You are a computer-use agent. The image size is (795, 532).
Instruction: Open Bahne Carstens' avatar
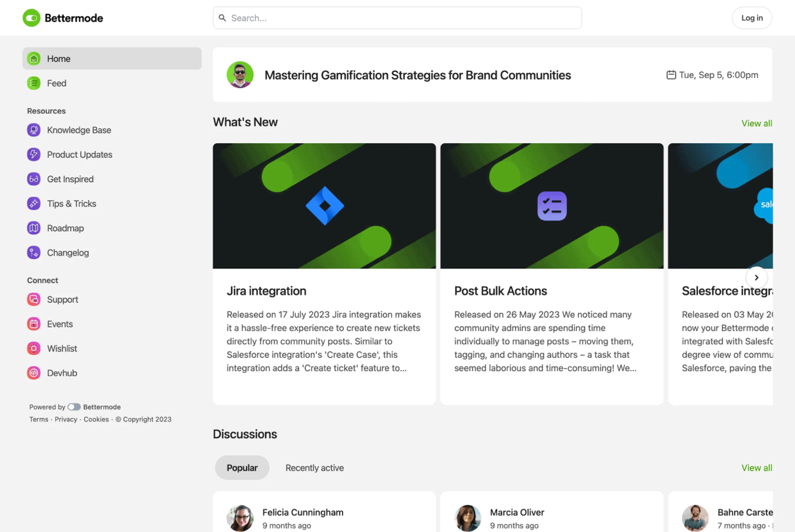tap(695, 518)
